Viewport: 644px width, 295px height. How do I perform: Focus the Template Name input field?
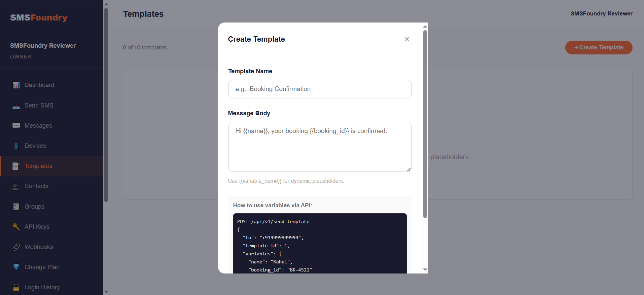tap(320, 89)
